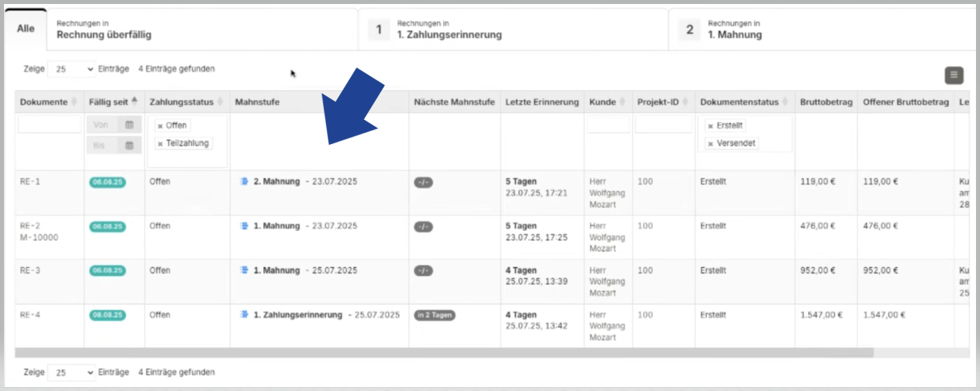Remove the Teilzahlung filter tag
The image size is (980, 391).
160,143
